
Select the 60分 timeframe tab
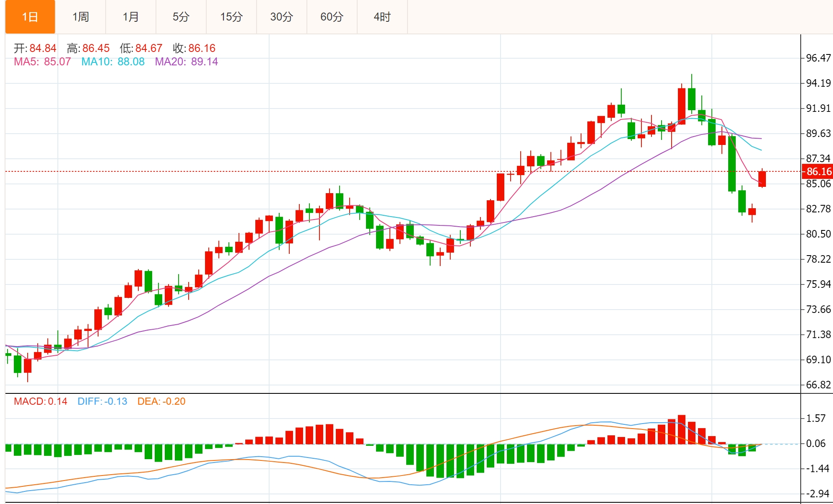click(x=332, y=17)
